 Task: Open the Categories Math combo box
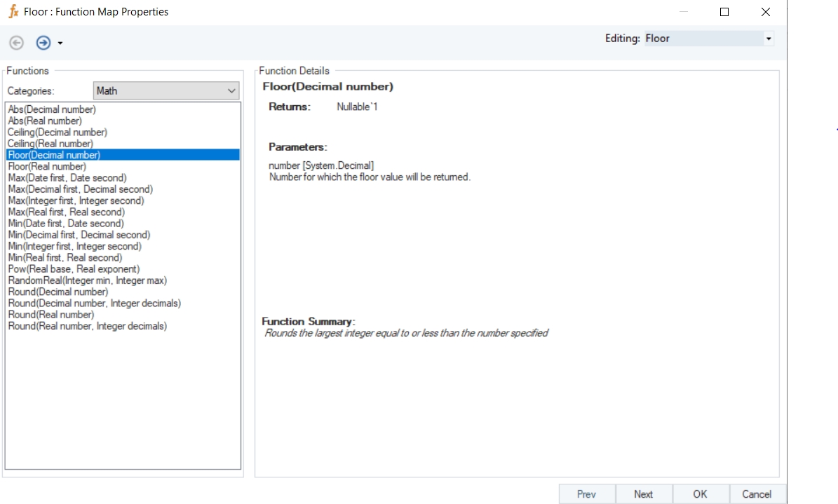166,90
